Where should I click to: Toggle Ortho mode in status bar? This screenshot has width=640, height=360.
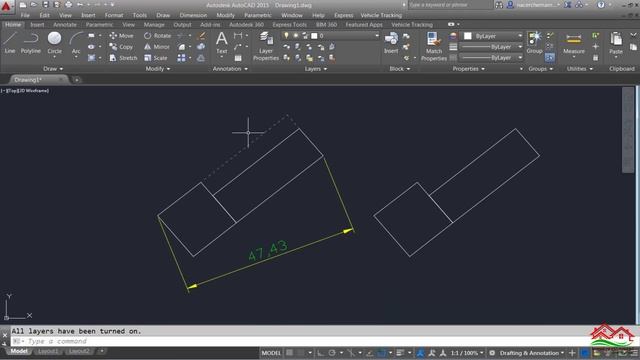(321, 353)
